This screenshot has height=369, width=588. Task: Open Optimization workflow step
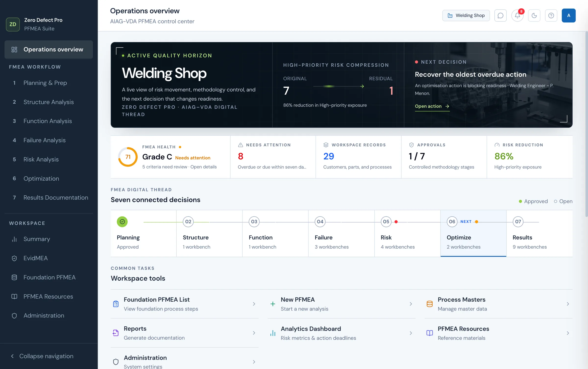(x=49, y=179)
